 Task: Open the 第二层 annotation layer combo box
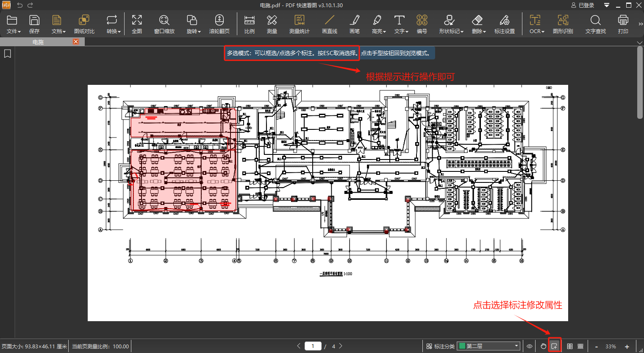click(x=489, y=346)
